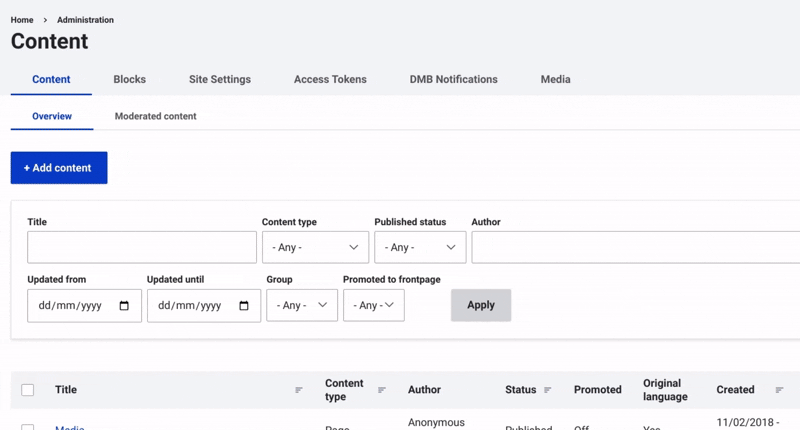Click the Title column sort icon
This screenshot has height=430, width=800.
(x=298, y=390)
